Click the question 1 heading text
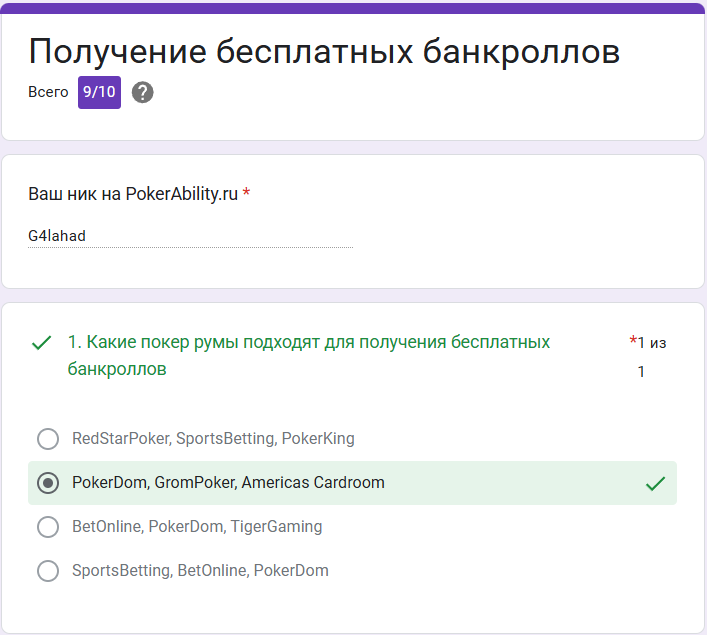Viewport: 707px width, 635px height. click(x=308, y=355)
